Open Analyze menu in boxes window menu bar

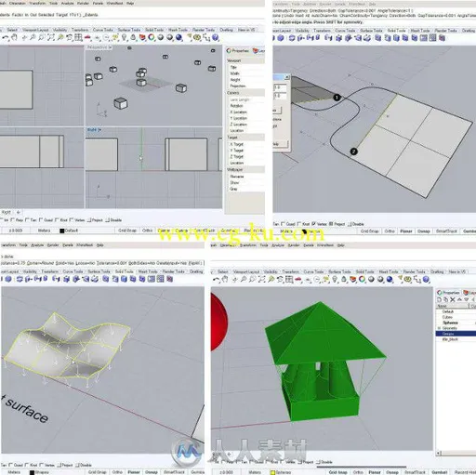tap(67, 3)
